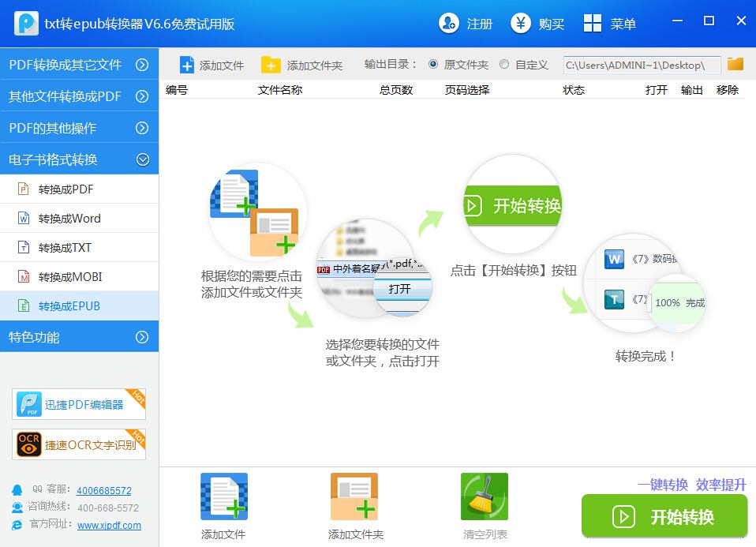
Task: Click the 一键转换 效率提升 slogan text
Action: click(692, 485)
